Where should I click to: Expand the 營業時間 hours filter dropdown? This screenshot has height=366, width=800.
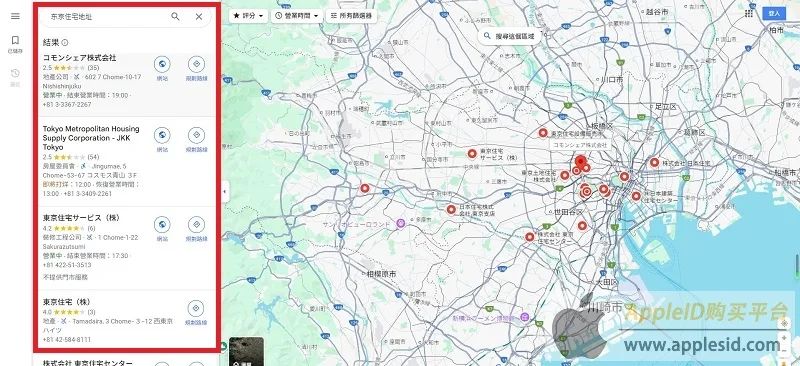pyautogui.click(x=297, y=16)
